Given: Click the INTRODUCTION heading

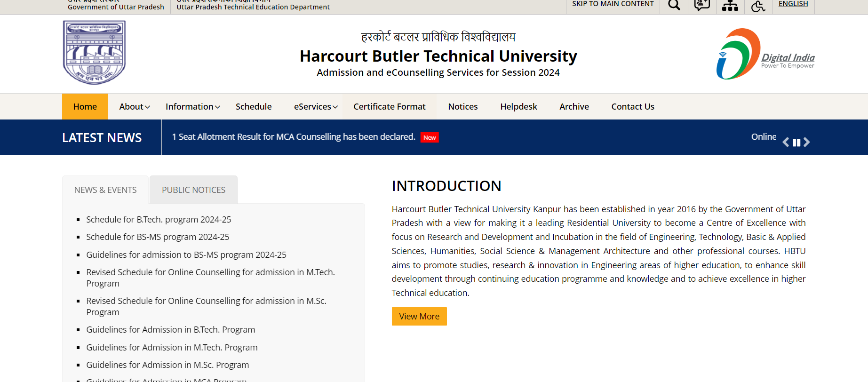Looking at the screenshot, I should click(x=446, y=186).
